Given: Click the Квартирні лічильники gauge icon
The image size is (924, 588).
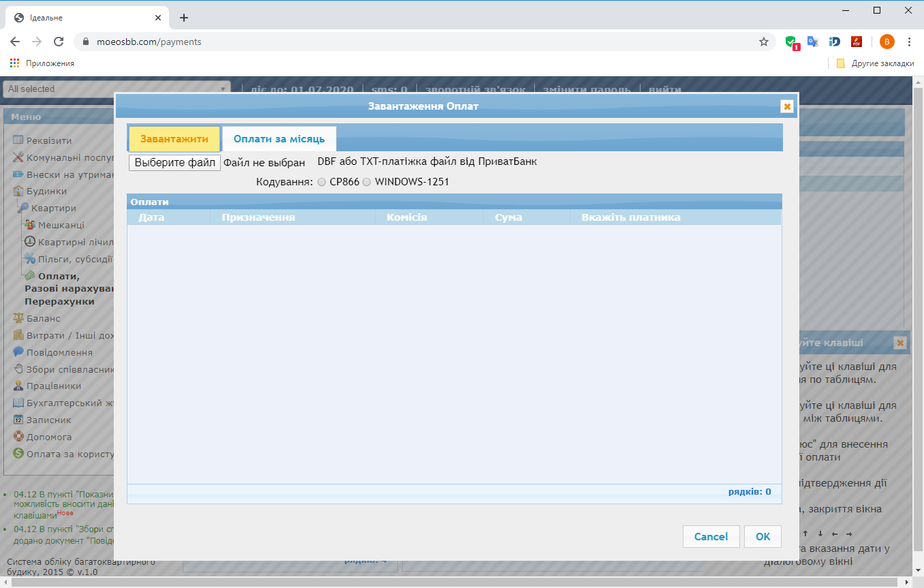Looking at the screenshot, I should coord(30,242).
